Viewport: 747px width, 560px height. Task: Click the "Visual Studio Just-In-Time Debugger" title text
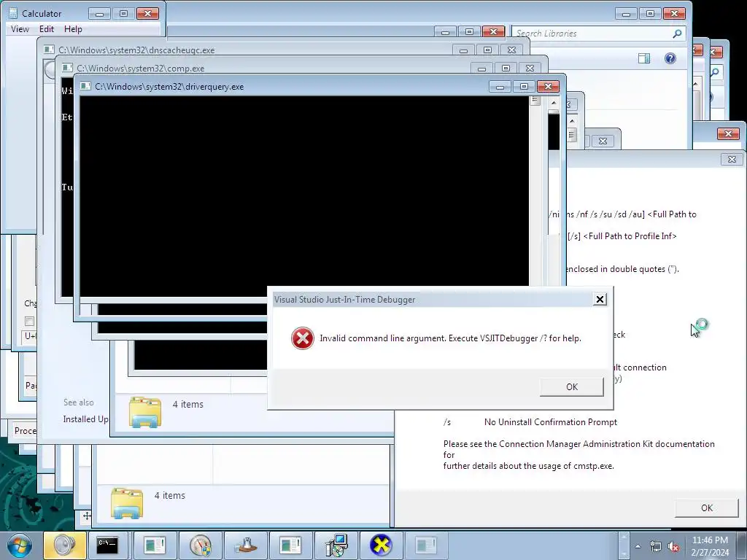coord(344,300)
